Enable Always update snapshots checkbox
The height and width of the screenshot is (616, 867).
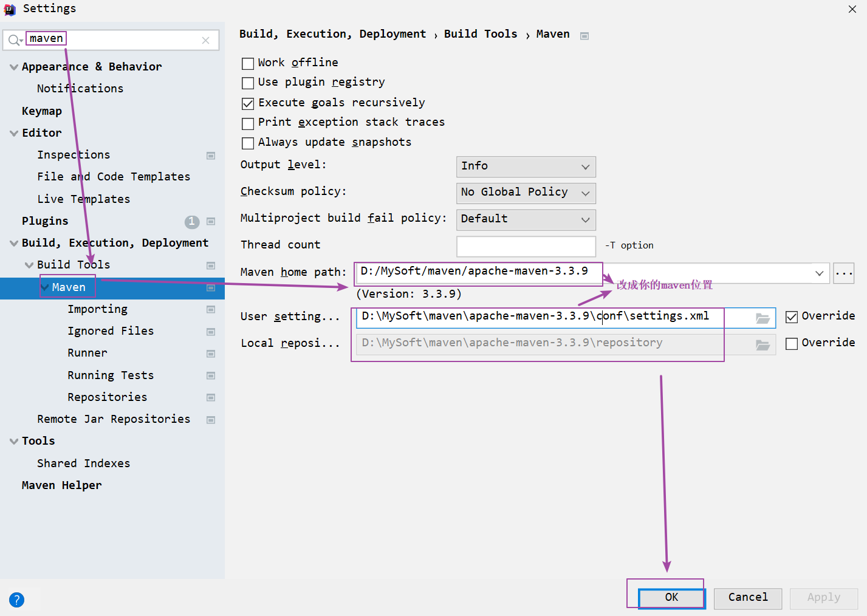(x=248, y=143)
